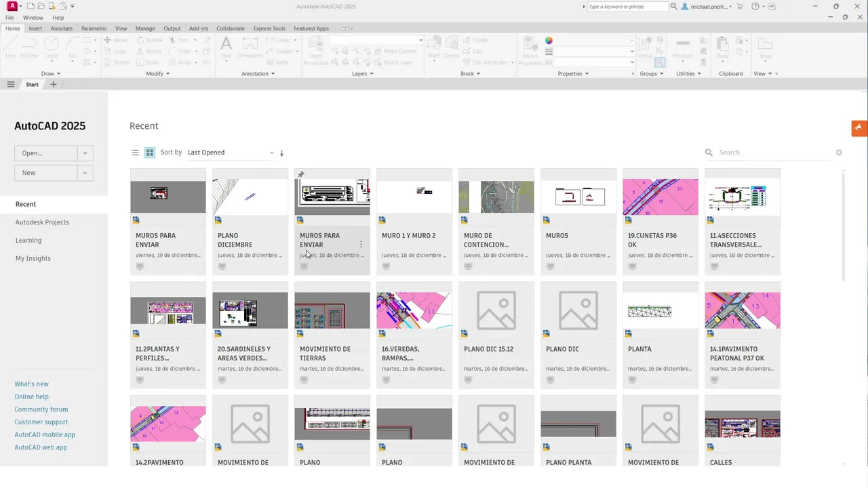This screenshot has width=868, height=488.
Task: Click the Measure utility tool
Action: coord(683,47)
